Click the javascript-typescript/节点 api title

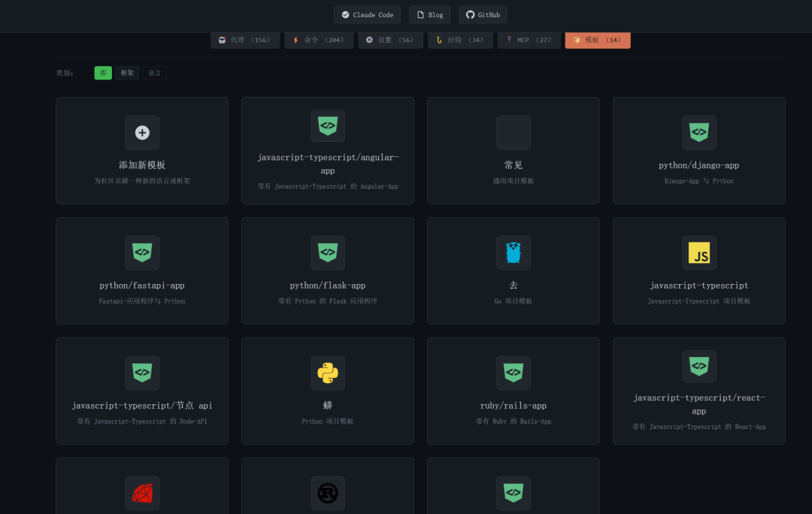click(x=142, y=406)
